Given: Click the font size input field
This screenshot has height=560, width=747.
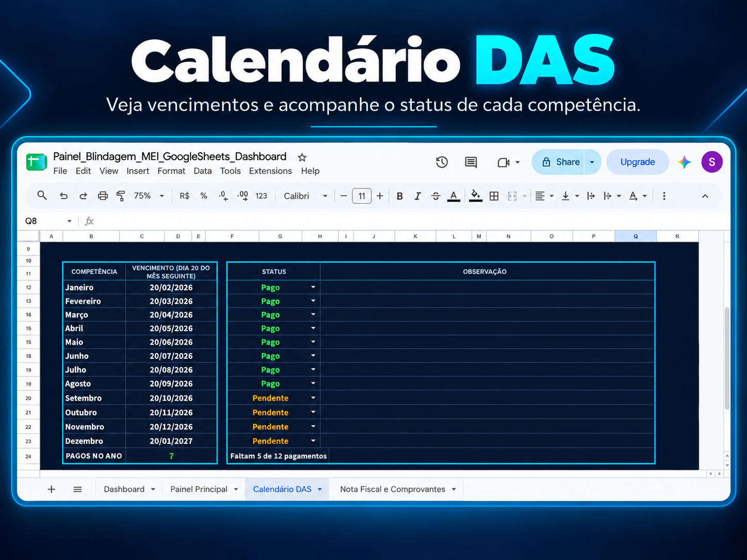Looking at the screenshot, I should click(x=362, y=196).
